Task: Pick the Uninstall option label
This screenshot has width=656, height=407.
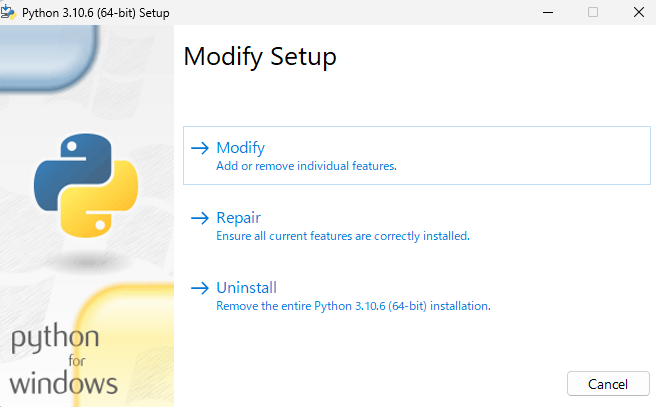Action: pos(246,288)
